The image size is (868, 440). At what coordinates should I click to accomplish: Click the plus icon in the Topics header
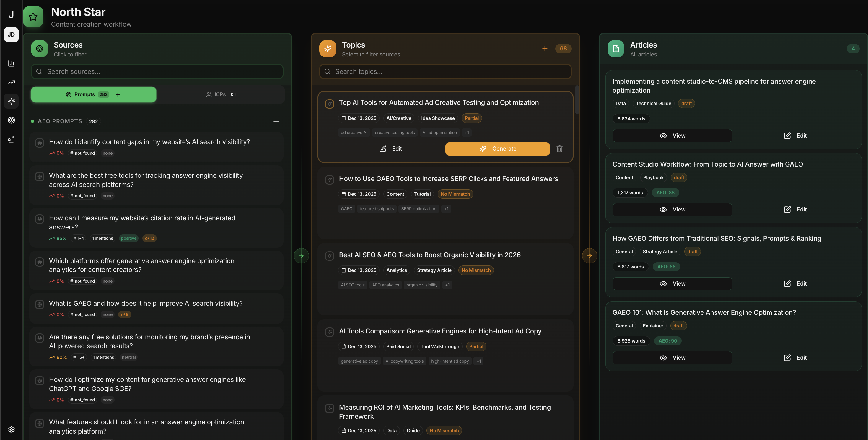pyautogui.click(x=545, y=49)
